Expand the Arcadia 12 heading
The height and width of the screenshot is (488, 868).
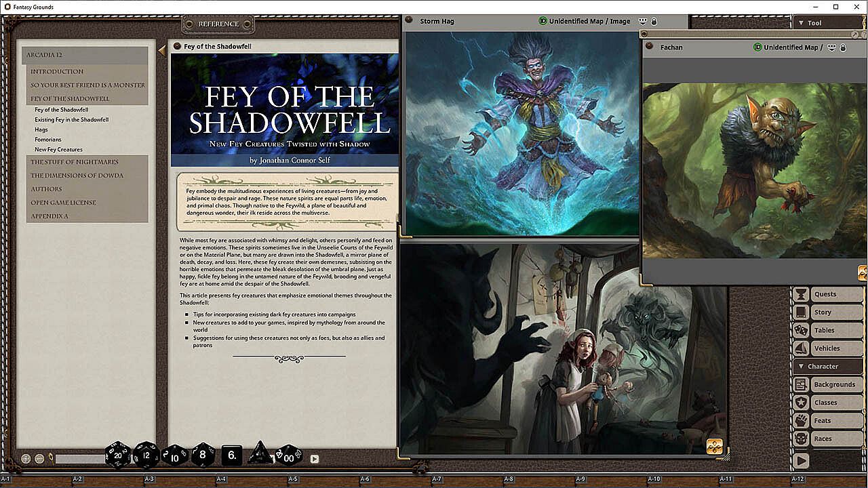pyautogui.click(x=85, y=55)
